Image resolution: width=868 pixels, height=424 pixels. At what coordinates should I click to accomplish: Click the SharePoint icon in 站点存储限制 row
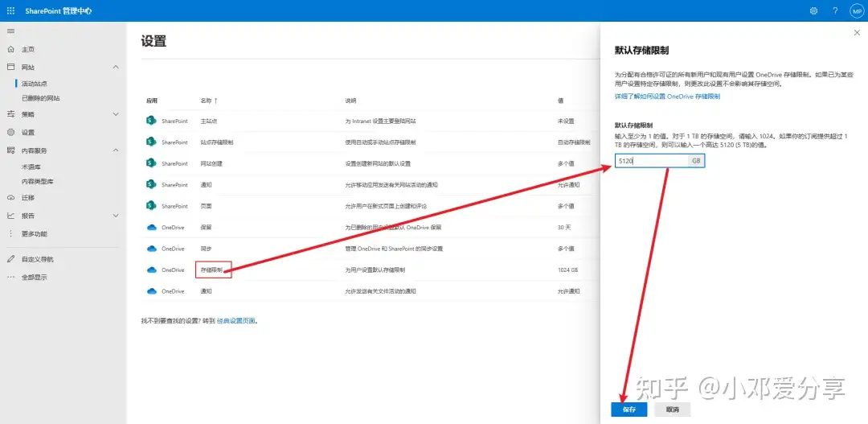pos(151,142)
